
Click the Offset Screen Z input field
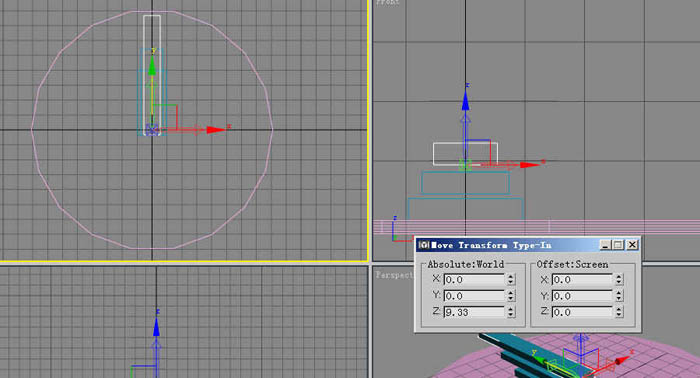pos(582,312)
